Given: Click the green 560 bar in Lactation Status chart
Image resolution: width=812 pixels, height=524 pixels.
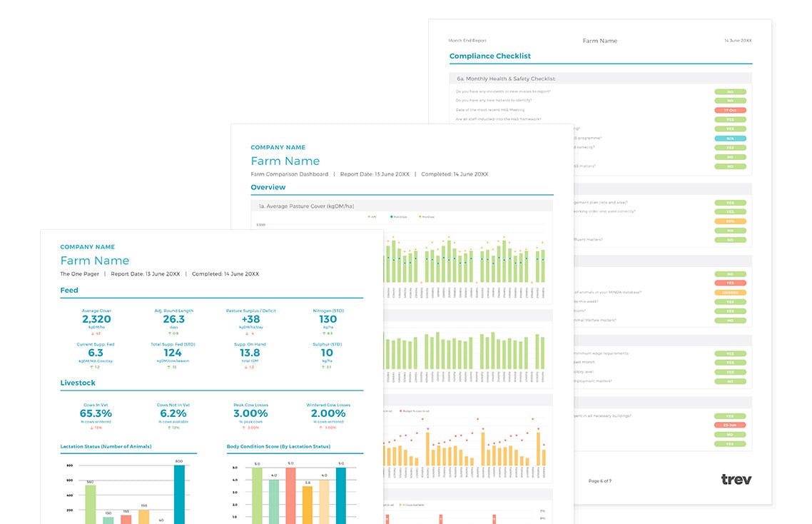Looking at the screenshot, I should 90,504.
